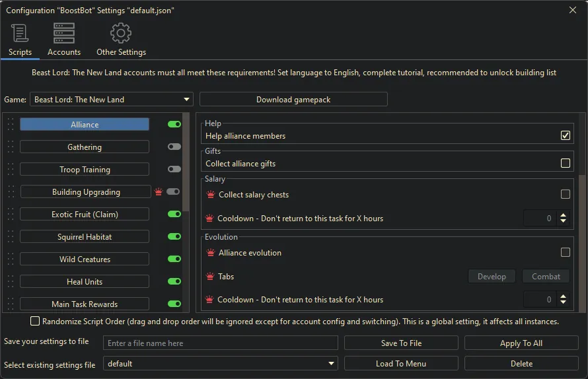Check Alliance evolution checkbox
The height and width of the screenshot is (379, 588).
coord(566,252)
